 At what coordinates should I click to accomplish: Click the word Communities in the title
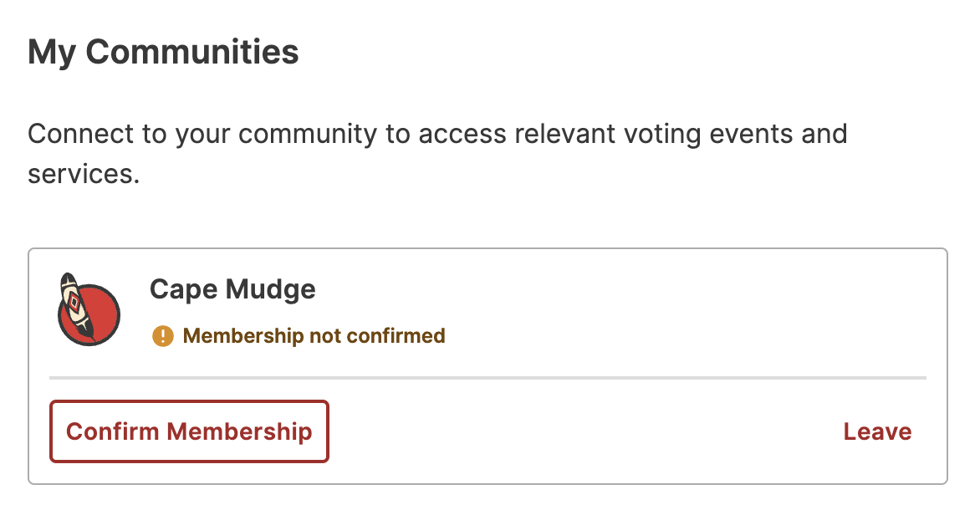coord(192,52)
